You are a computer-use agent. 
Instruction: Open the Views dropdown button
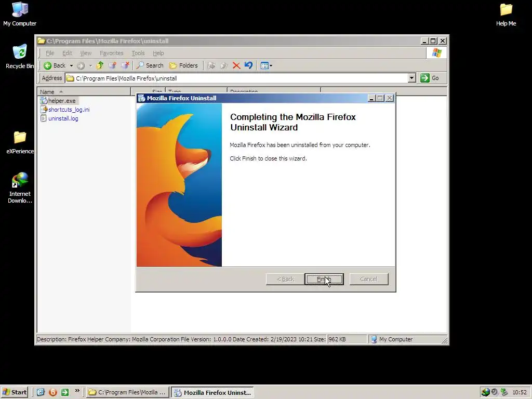click(267, 65)
